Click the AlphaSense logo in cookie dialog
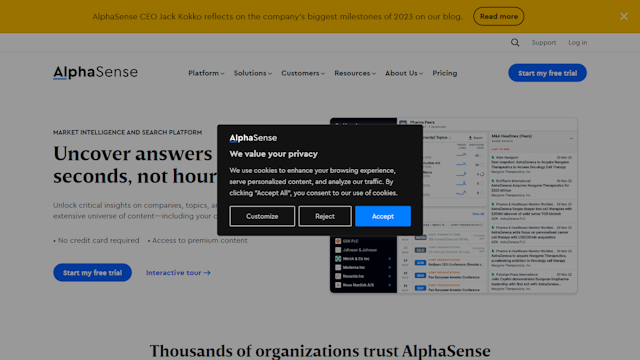The height and width of the screenshot is (360, 640). pos(253,138)
